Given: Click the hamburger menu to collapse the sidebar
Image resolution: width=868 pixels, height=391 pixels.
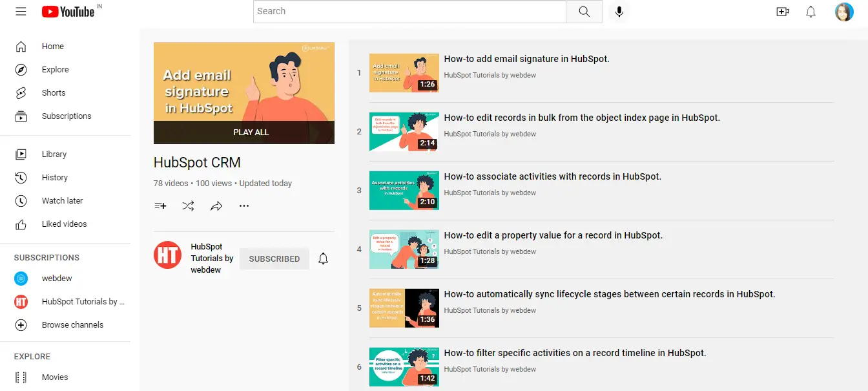Looking at the screenshot, I should [x=21, y=11].
